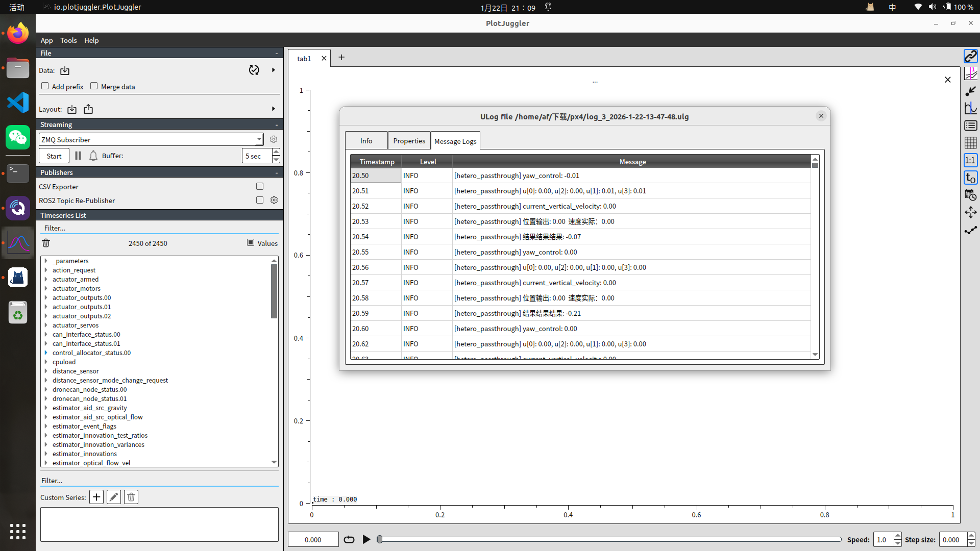Toggle the 1:1 ratio icon

pos(970,160)
